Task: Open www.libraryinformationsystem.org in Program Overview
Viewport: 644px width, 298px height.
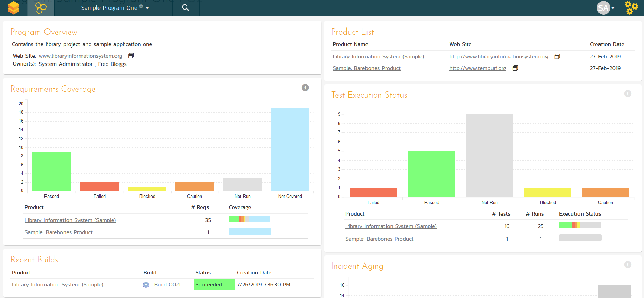Action: point(80,56)
